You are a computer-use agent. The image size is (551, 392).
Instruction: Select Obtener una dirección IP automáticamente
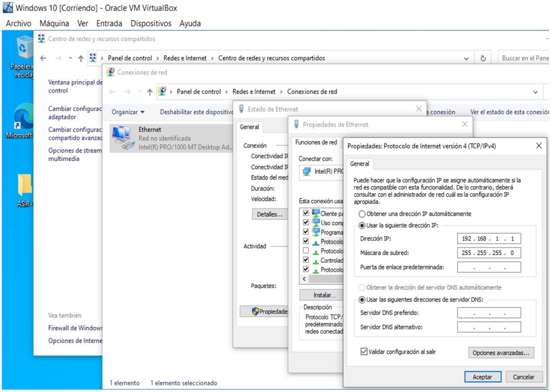362,214
